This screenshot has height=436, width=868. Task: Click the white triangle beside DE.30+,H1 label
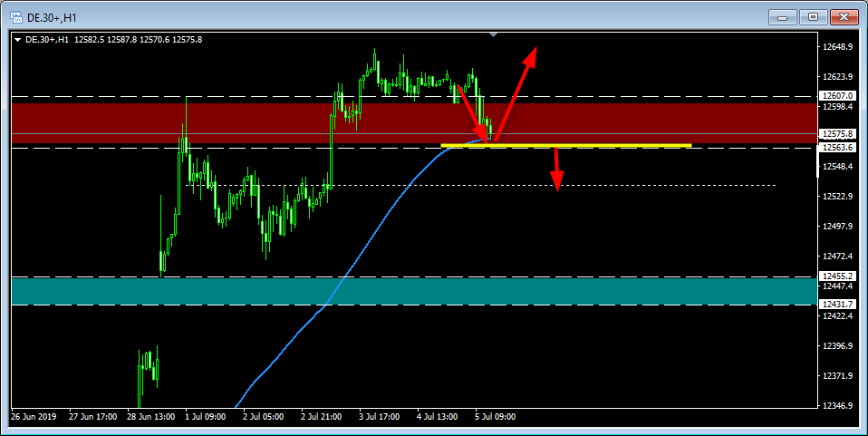point(17,39)
